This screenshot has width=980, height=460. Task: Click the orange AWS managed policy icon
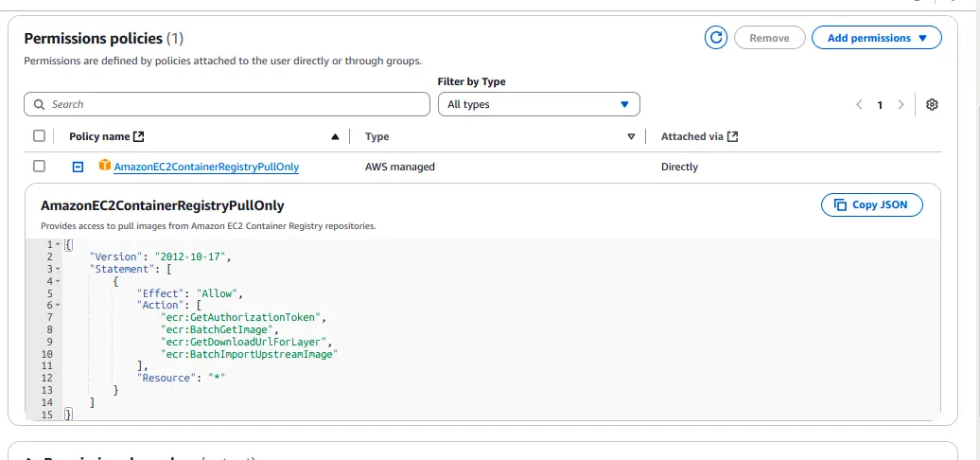pyautogui.click(x=105, y=166)
